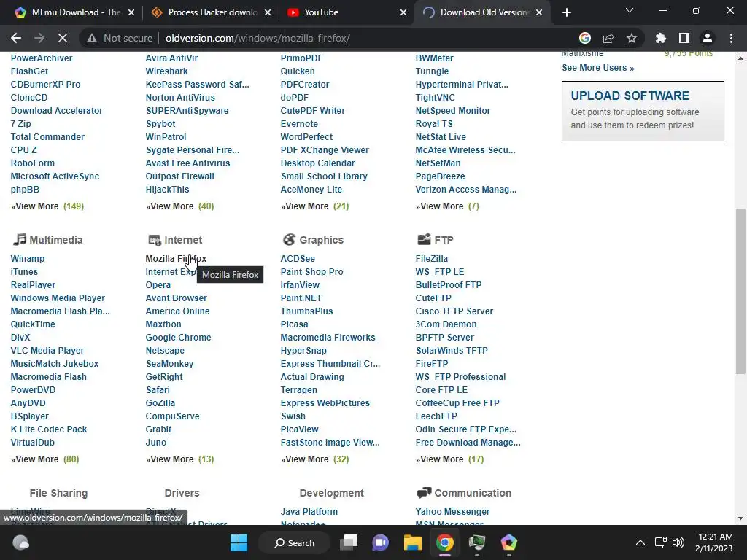Open the TightVNC link

[435, 98]
